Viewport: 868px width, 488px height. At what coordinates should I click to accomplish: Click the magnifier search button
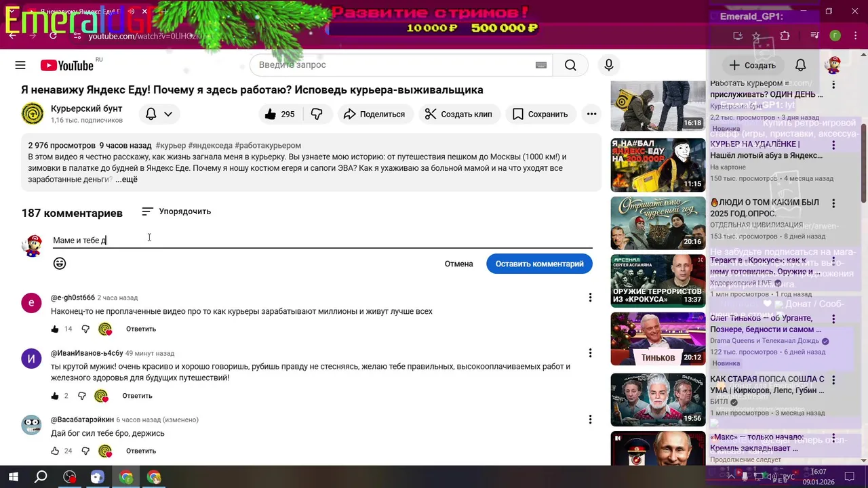coord(570,65)
